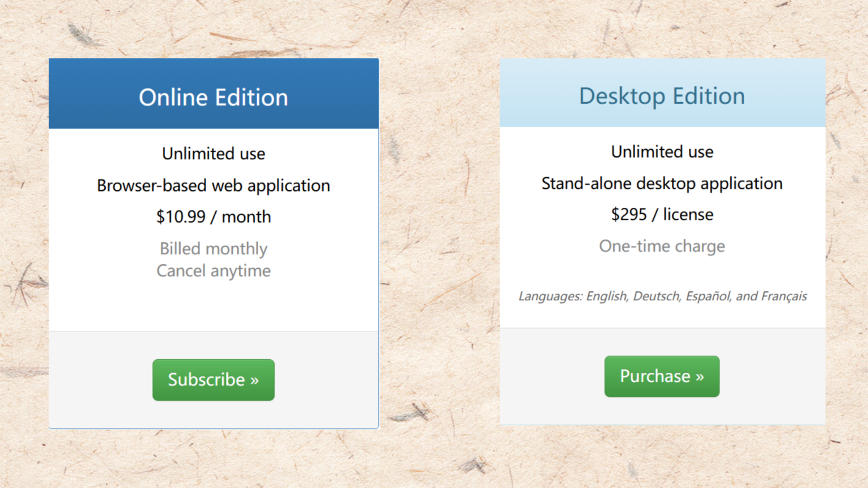Click Unlimited use in the Desktop Edition card

tap(662, 151)
